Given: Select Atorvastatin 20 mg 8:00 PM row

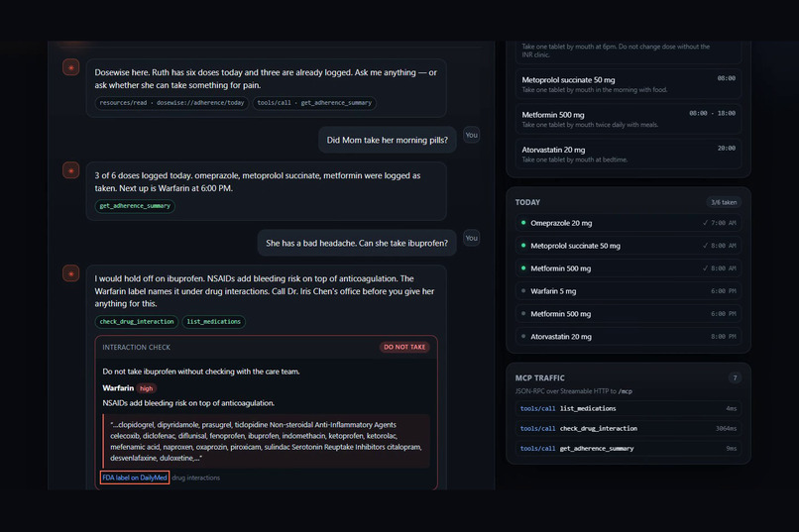Looking at the screenshot, I should click(x=628, y=337).
